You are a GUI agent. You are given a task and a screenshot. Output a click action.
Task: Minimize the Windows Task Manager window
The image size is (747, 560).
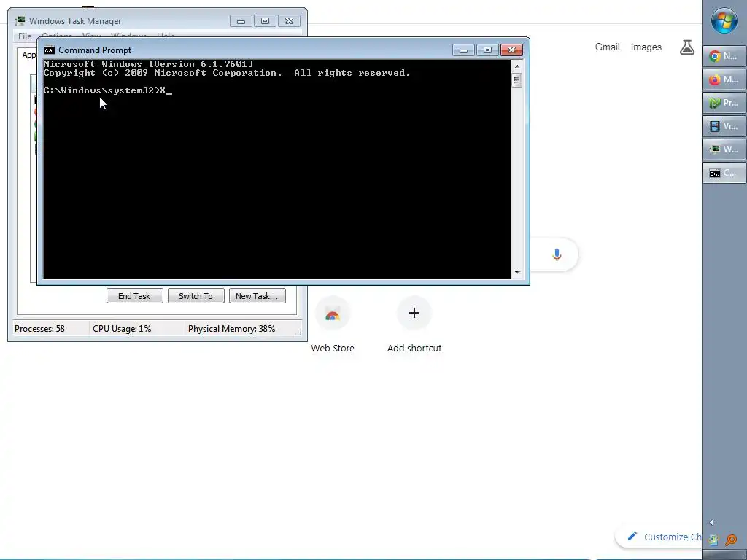tap(241, 21)
